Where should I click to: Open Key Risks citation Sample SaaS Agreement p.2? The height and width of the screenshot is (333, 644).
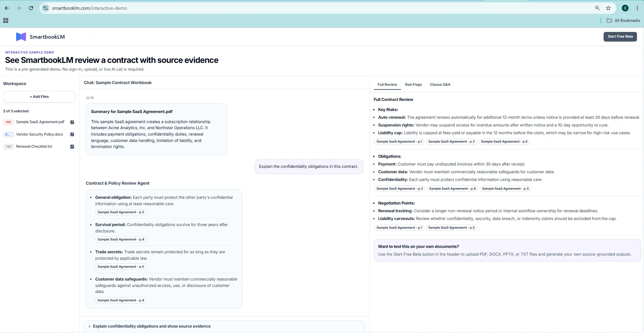451,142
